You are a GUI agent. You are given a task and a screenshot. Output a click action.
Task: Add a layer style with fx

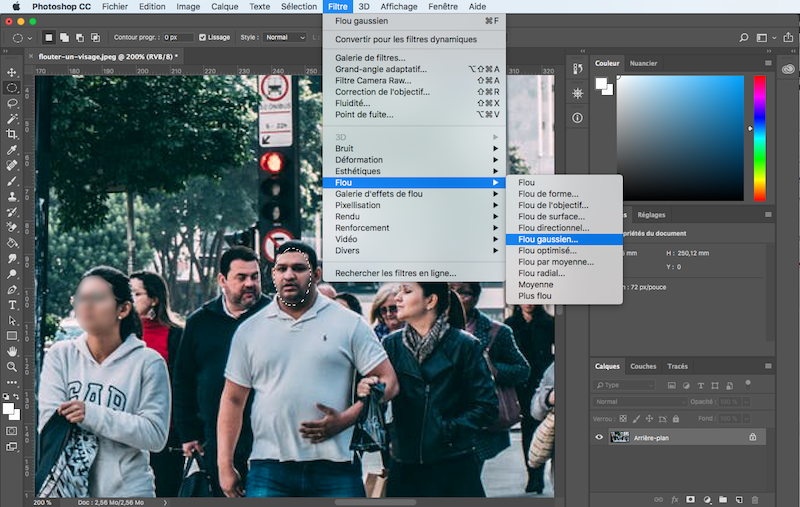674,500
